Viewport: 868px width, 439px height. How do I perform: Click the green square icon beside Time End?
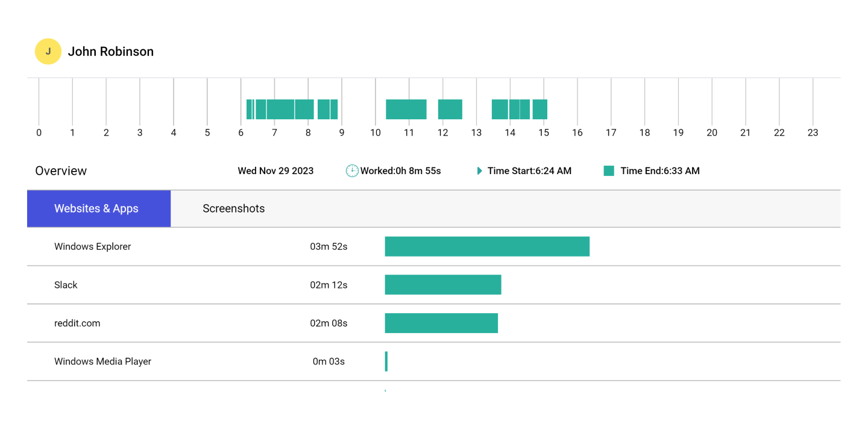point(608,170)
